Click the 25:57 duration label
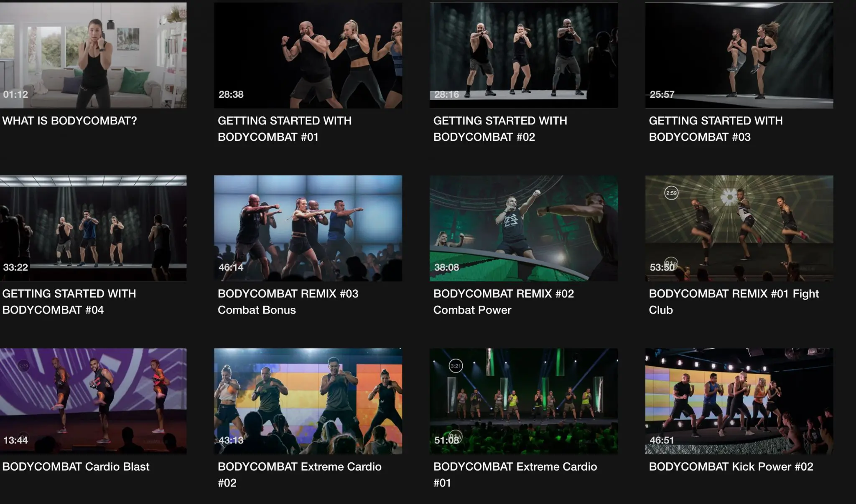Image resolution: width=856 pixels, height=504 pixels. click(x=662, y=94)
